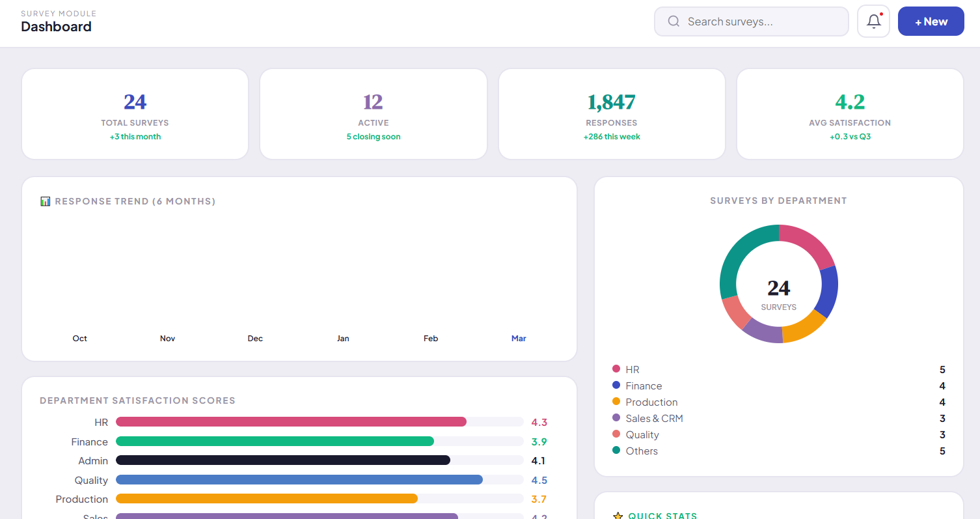This screenshot has height=519, width=980.
Task: Click the HR satisfaction score bar
Action: pos(320,422)
